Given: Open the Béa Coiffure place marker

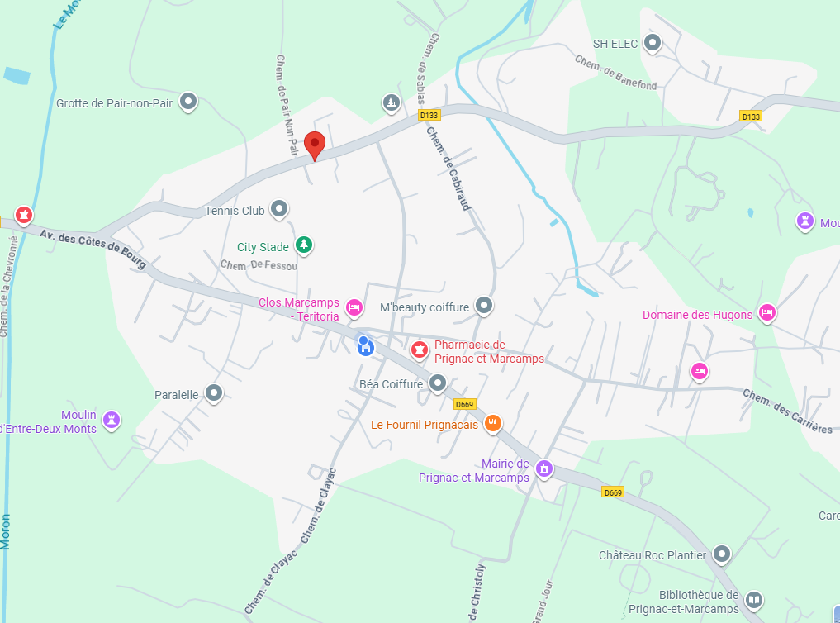Looking at the screenshot, I should tap(438, 383).
